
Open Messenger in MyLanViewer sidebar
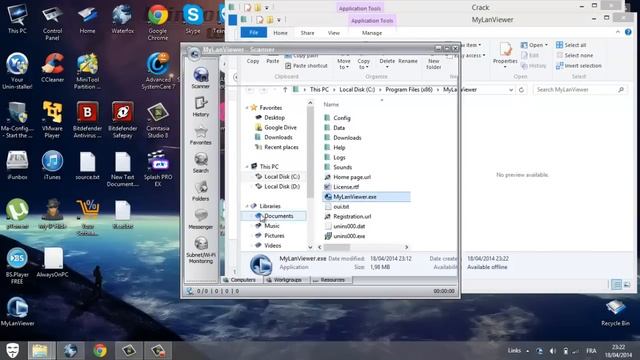[201, 219]
